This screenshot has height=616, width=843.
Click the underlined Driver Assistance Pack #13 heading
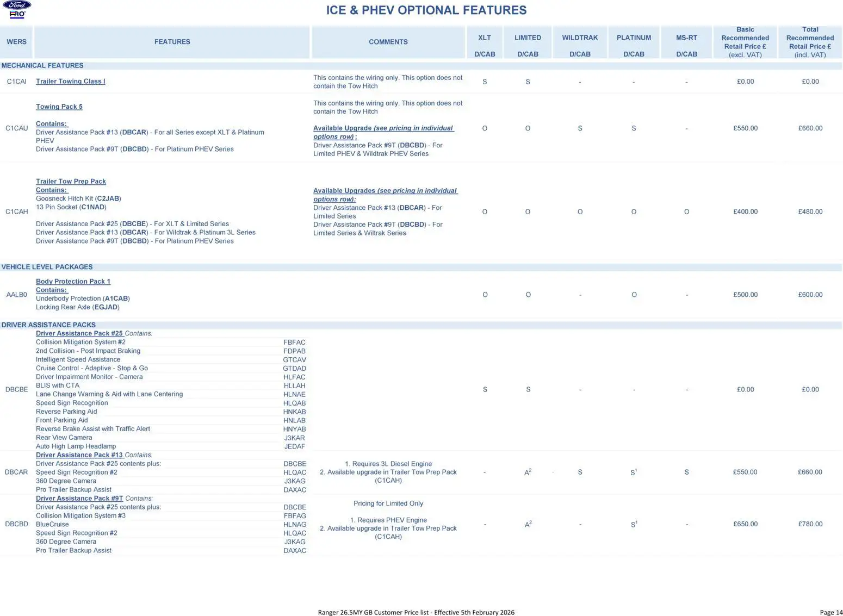[79, 455]
